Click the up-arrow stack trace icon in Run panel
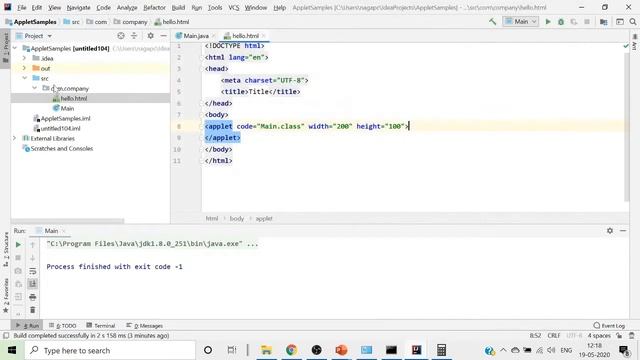The height and width of the screenshot is (360, 640). click(33, 244)
